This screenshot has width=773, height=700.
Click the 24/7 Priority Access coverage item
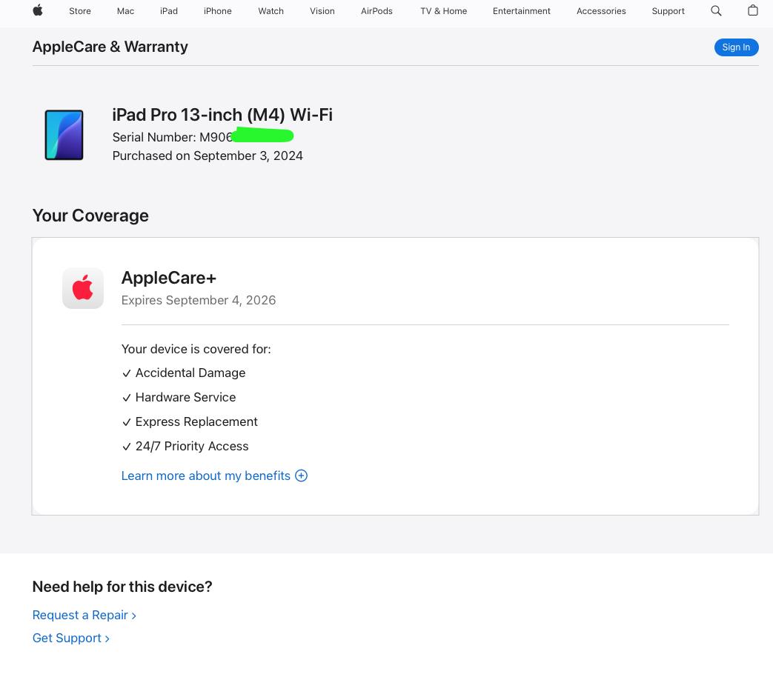click(x=185, y=447)
